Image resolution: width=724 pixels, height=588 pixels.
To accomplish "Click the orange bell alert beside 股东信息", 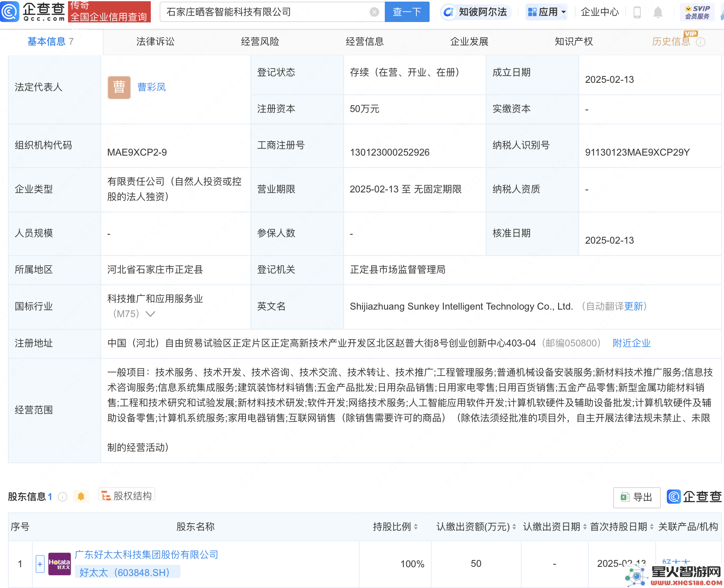I will 81,496.
